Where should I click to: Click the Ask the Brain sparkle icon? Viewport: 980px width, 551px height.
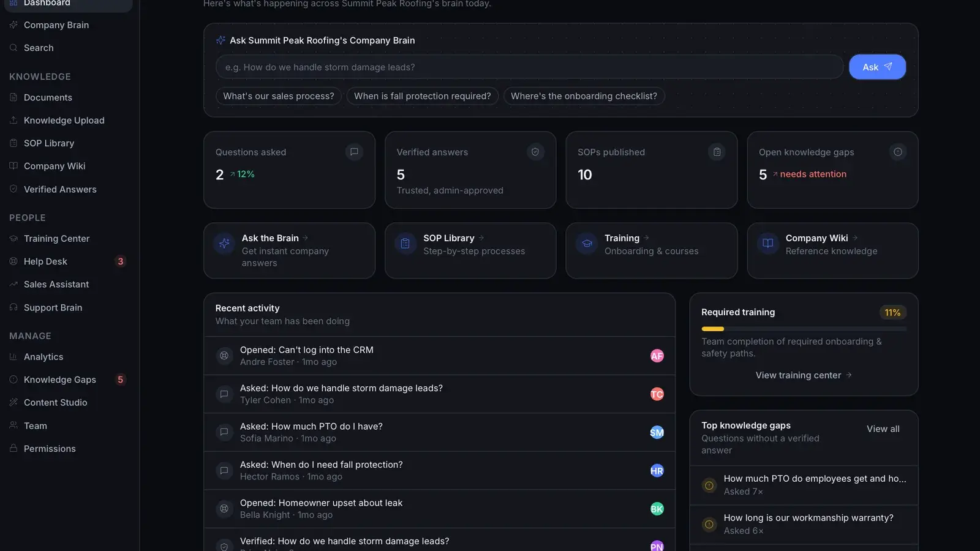(x=224, y=244)
